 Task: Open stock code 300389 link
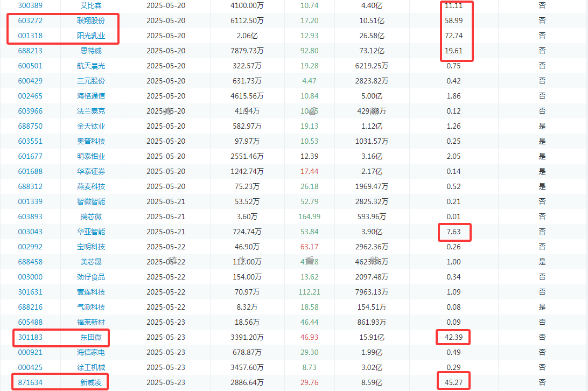tap(30, 5)
